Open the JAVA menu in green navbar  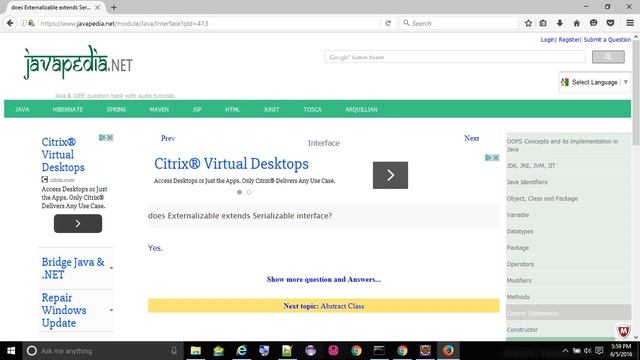22,109
